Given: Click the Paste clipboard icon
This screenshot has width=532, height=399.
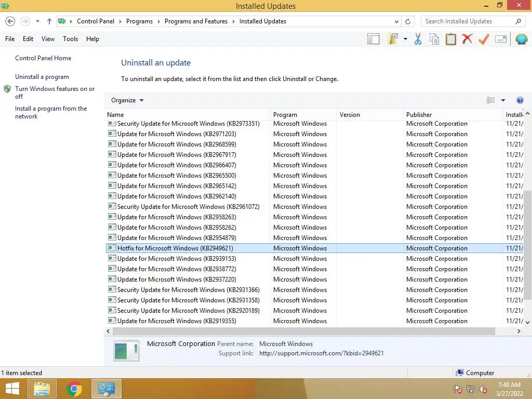Looking at the screenshot, I should 450,39.
